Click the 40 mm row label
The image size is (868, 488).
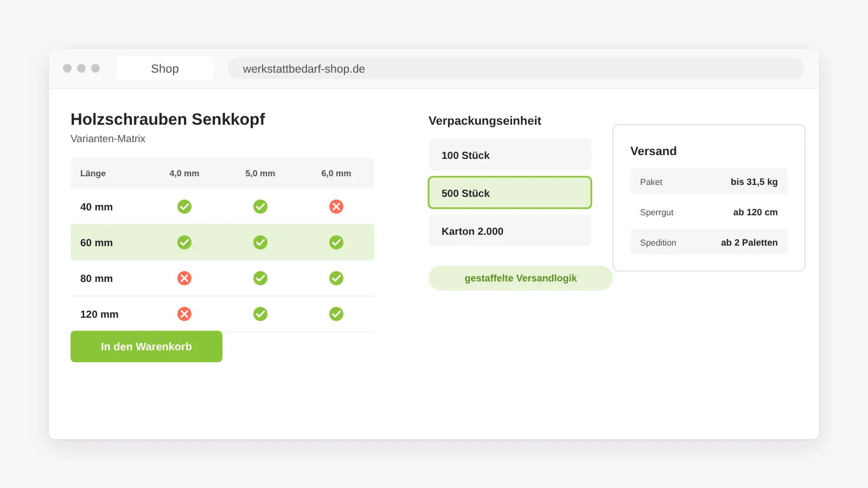click(97, 207)
